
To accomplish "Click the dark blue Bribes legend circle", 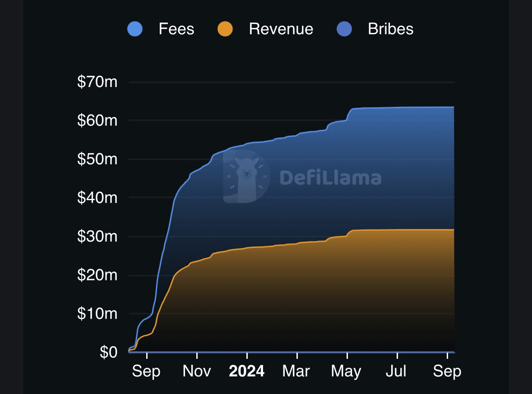I will (x=344, y=29).
